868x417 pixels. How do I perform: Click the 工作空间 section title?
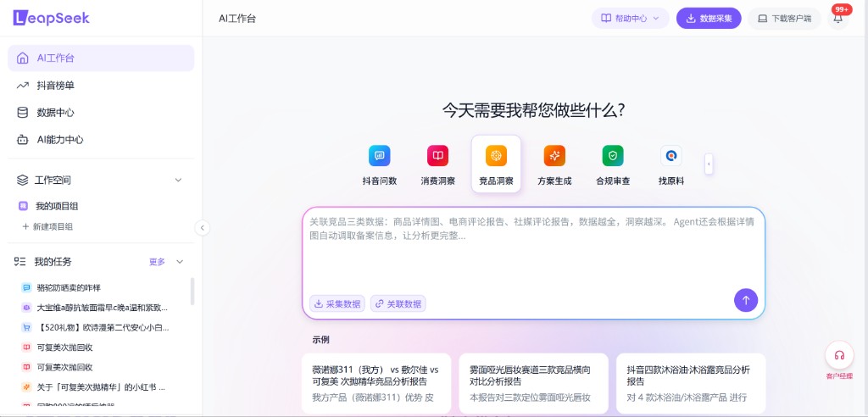point(53,180)
